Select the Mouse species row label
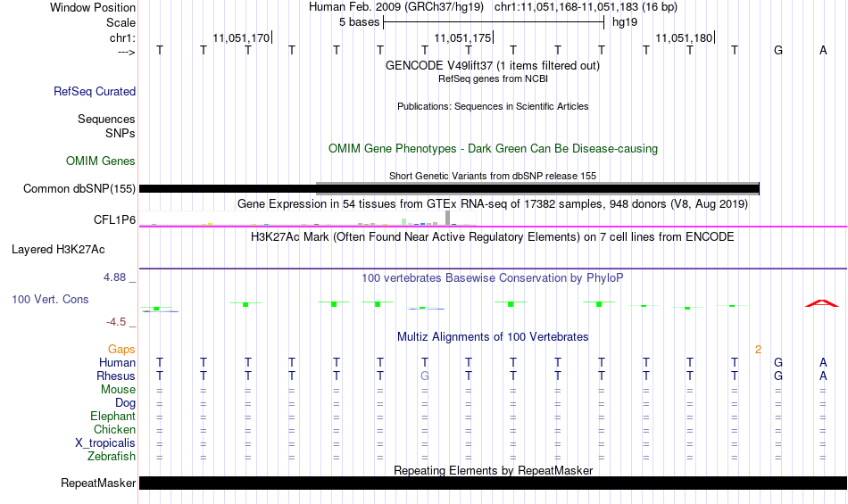Viewport: 848px width, 504px height. click(x=119, y=390)
